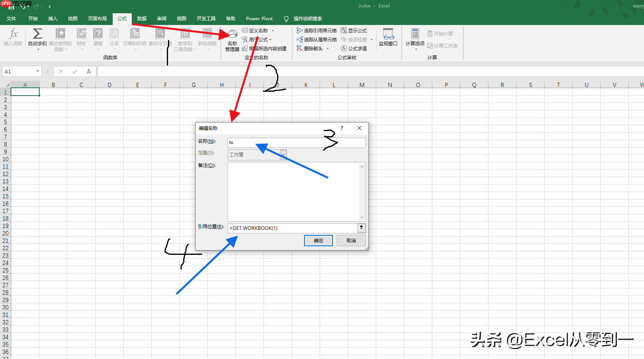Open the dialog help question mark
644x359 pixels.
pyautogui.click(x=342, y=128)
